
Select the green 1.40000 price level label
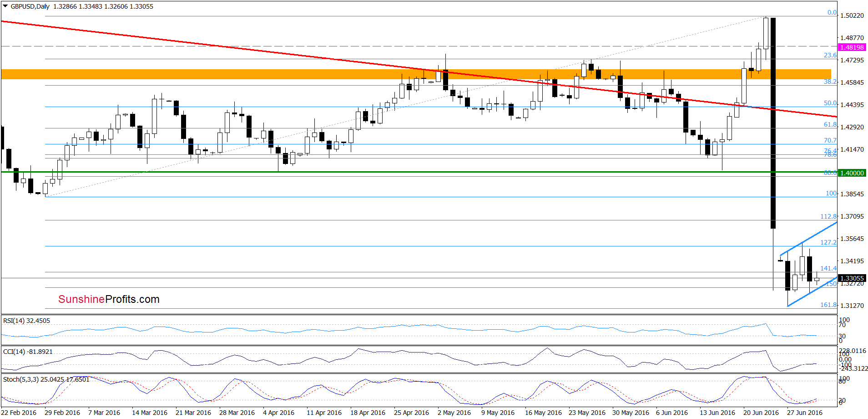852,173
